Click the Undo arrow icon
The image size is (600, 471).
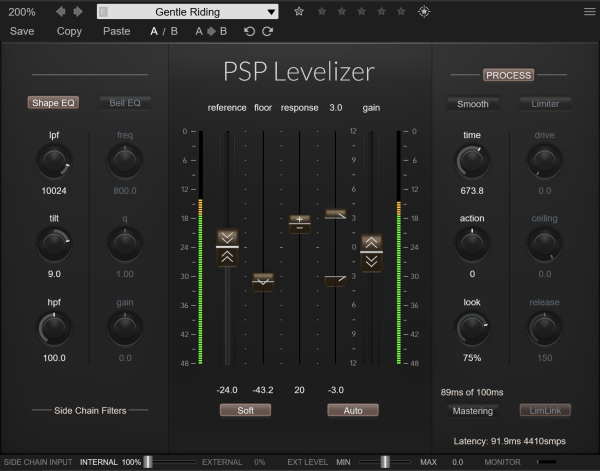(x=249, y=31)
